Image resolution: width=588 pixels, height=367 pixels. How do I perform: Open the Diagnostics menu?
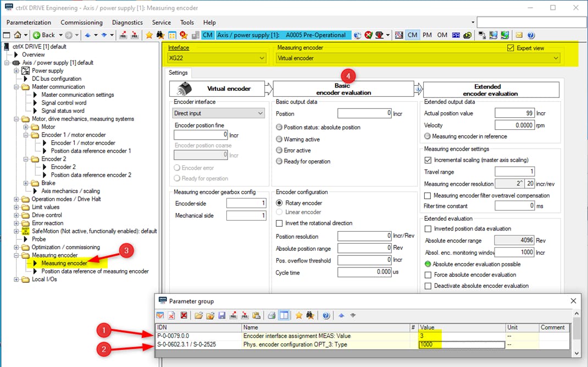click(127, 23)
